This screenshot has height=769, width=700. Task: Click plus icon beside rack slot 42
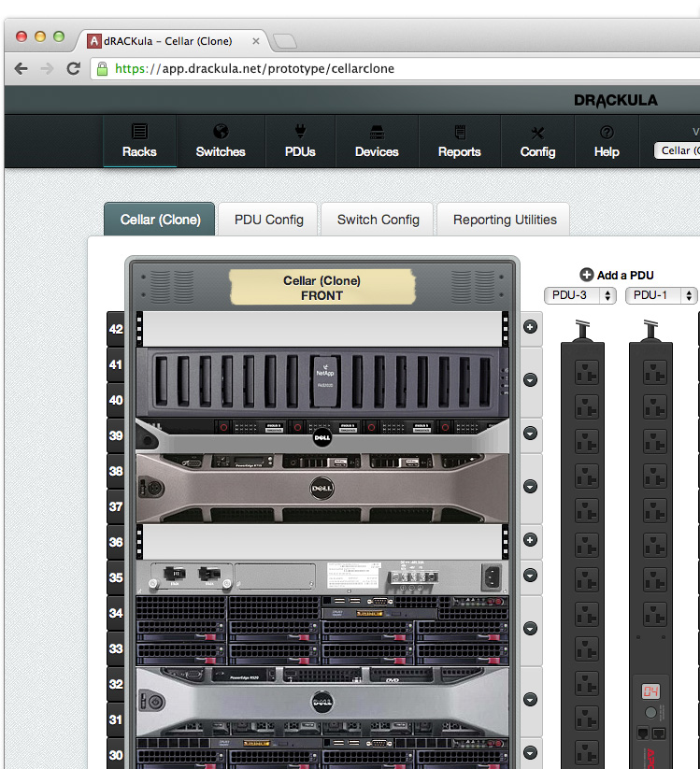pyautogui.click(x=531, y=327)
